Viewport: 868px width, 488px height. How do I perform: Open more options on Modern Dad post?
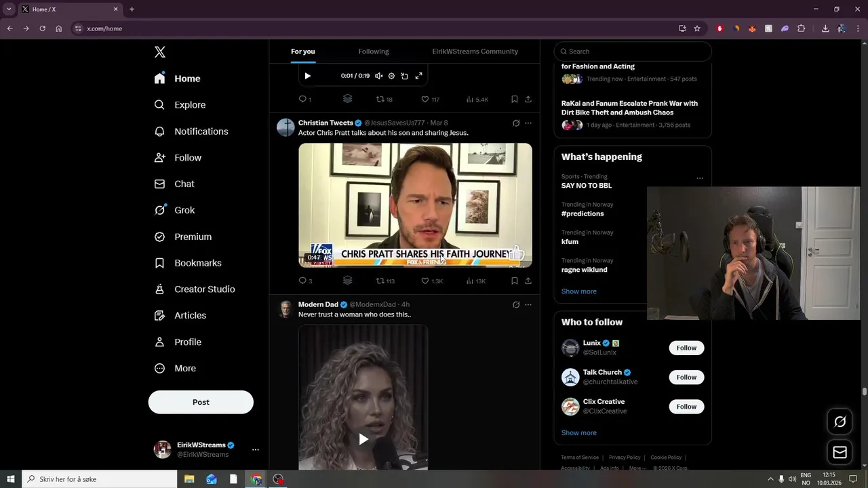tap(528, 305)
